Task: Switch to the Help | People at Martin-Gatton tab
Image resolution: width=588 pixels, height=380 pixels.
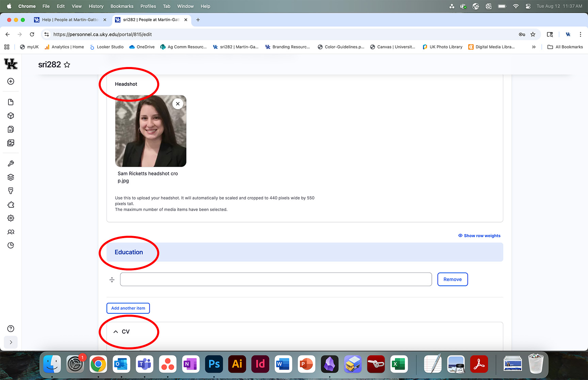Action: pyautogui.click(x=70, y=20)
